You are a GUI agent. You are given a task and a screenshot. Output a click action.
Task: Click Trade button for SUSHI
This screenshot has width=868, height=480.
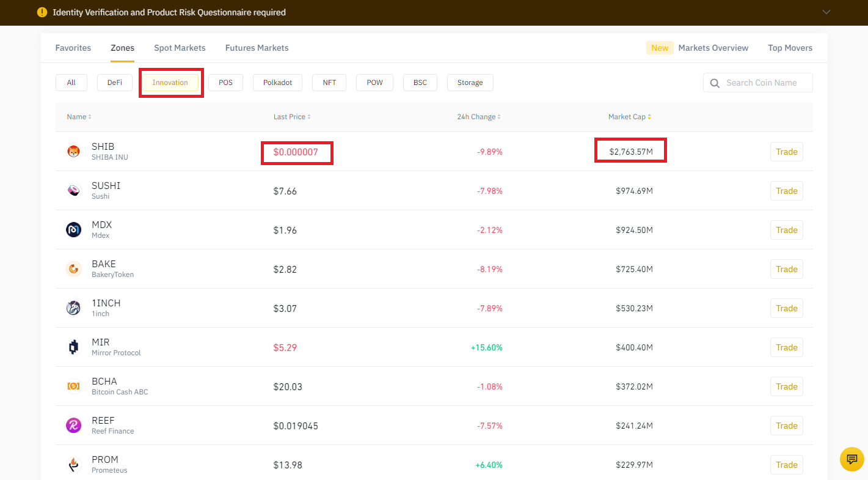(x=787, y=191)
